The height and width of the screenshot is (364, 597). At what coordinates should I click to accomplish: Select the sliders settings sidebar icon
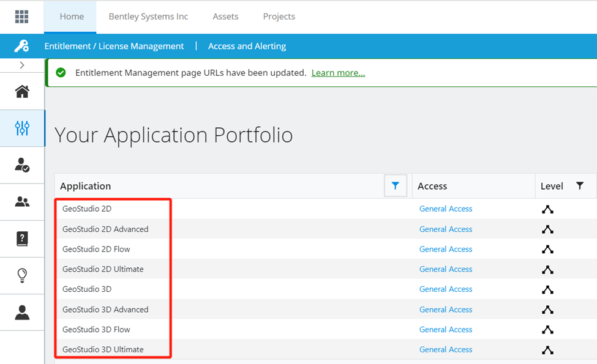coord(22,128)
